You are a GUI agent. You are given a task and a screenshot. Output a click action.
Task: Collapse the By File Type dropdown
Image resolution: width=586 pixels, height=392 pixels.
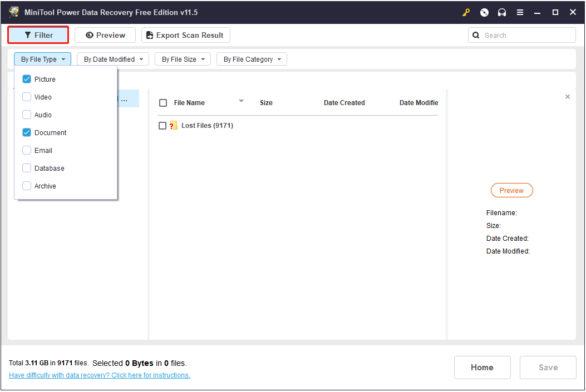43,59
